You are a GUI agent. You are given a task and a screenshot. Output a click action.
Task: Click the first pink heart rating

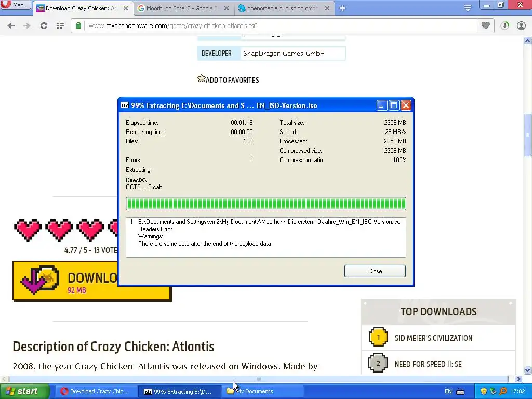(28, 230)
